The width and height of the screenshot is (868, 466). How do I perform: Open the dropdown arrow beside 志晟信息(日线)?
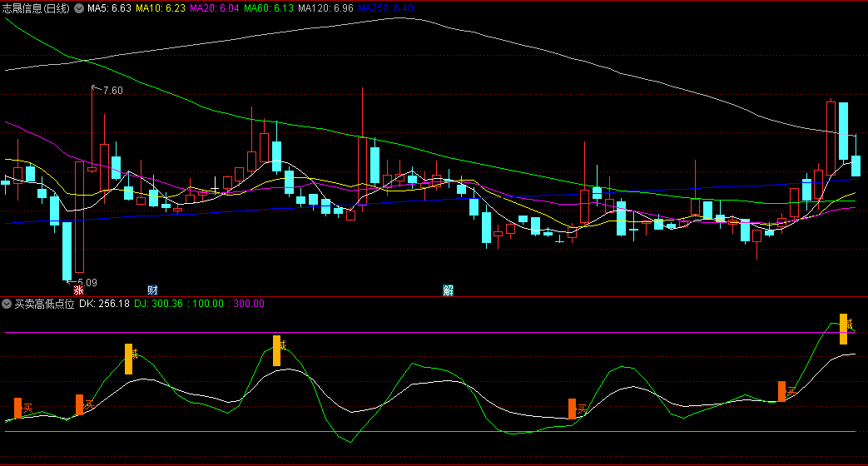point(79,8)
